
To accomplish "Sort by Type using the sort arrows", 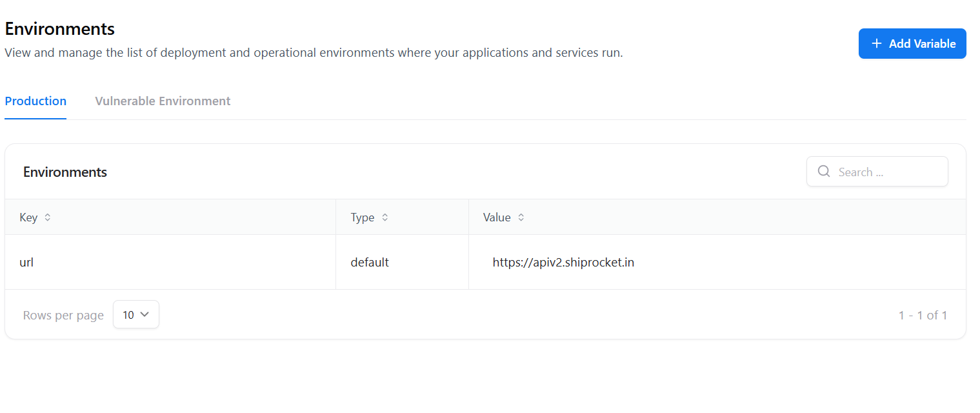I will 385,217.
